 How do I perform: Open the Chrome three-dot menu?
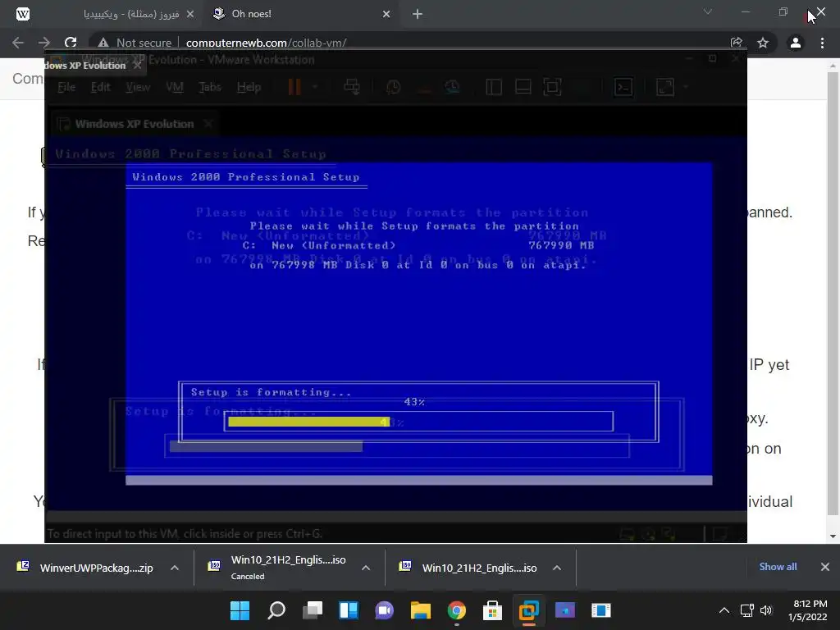(822, 43)
